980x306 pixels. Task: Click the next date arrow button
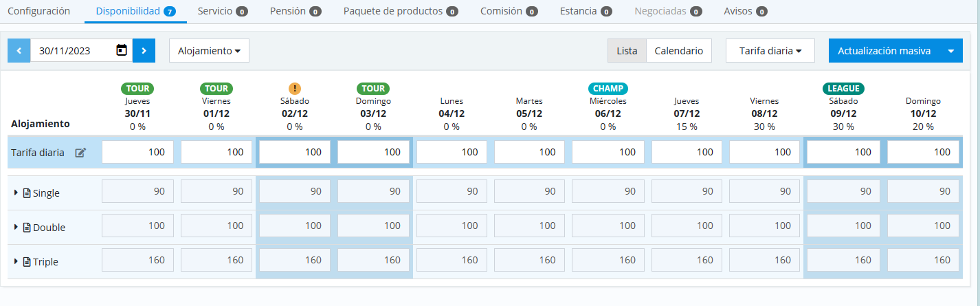click(144, 50)
